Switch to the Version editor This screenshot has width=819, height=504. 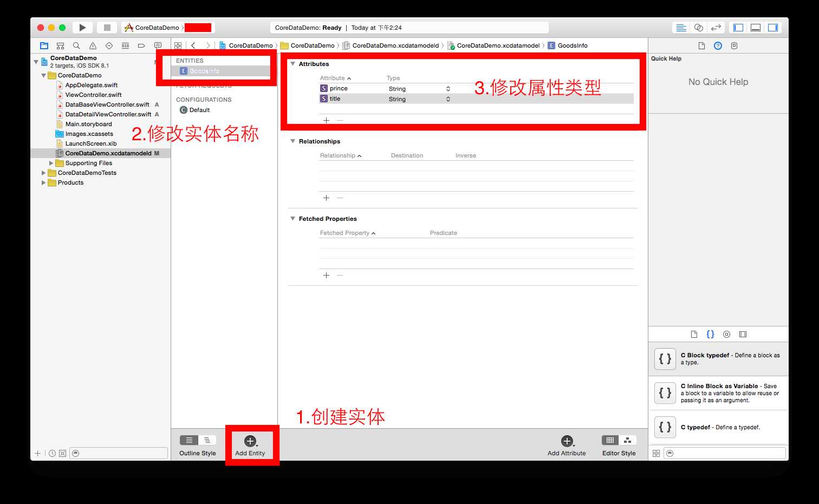pyautogui.click(x=716, y=28)
